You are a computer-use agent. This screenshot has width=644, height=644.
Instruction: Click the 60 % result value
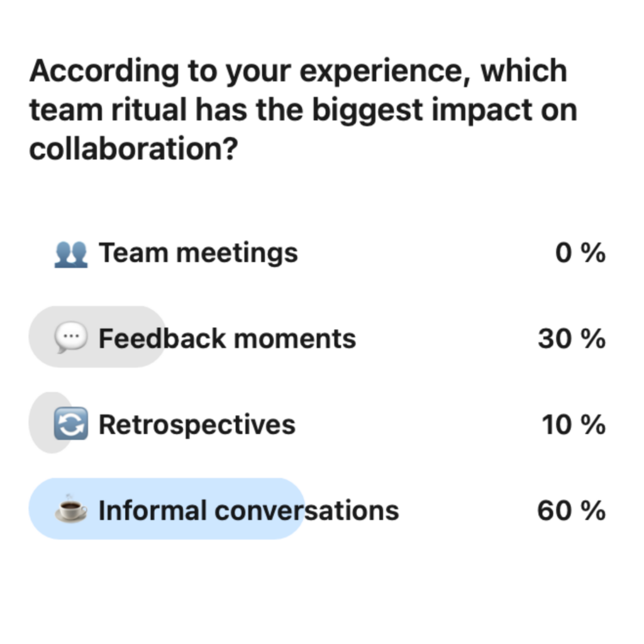(x=571, y=511)
